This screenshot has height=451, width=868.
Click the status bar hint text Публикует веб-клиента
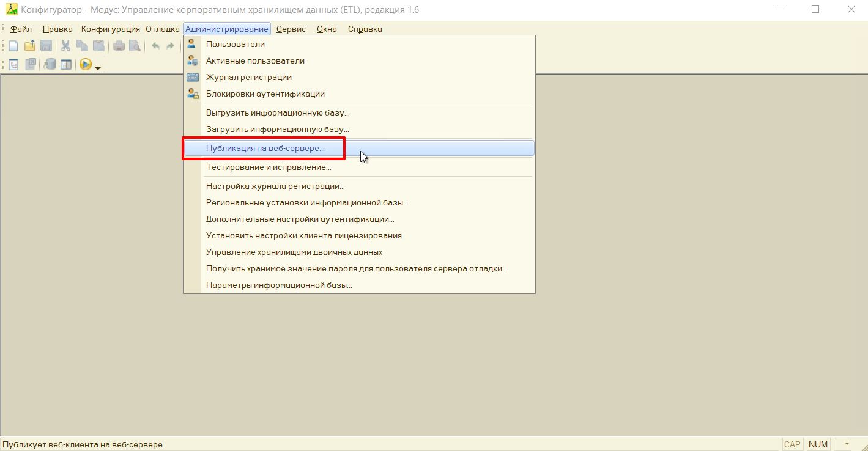click(83, 444)
